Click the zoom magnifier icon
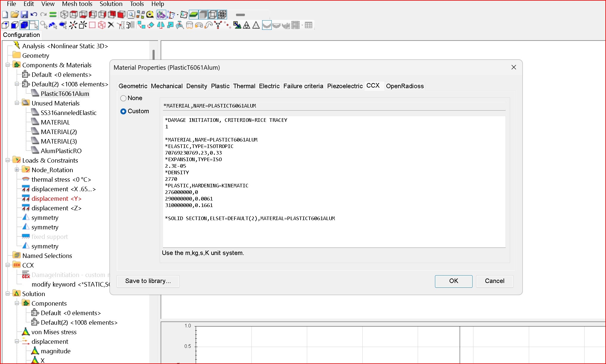 (x=131, y=14)
